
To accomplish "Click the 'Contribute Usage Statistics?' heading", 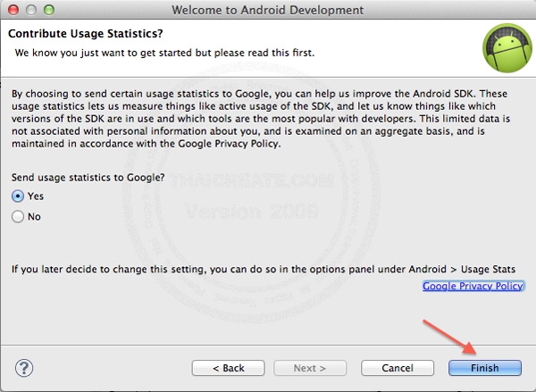I will pyautogui.click(x=86, y=34).
